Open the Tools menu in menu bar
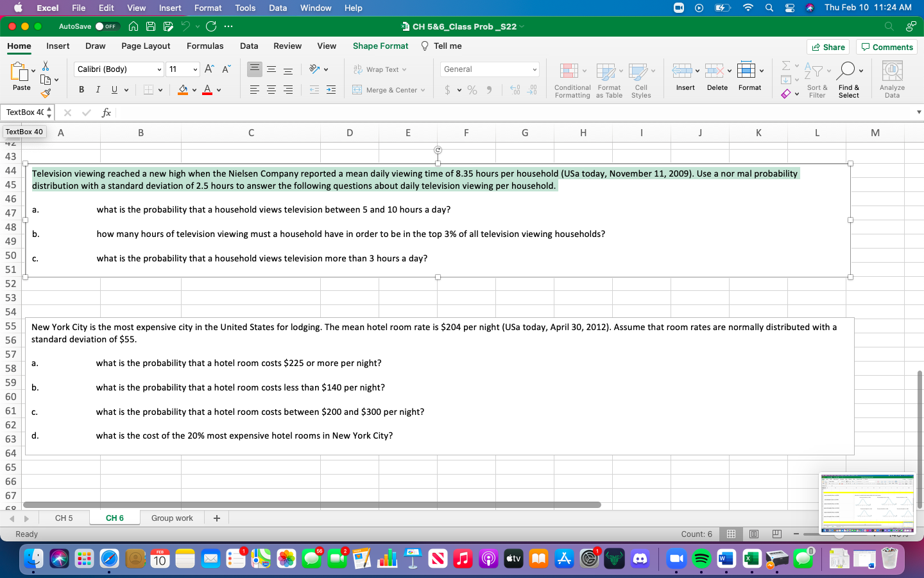This screenshot has width=924, height=578. tap(245, 8)
